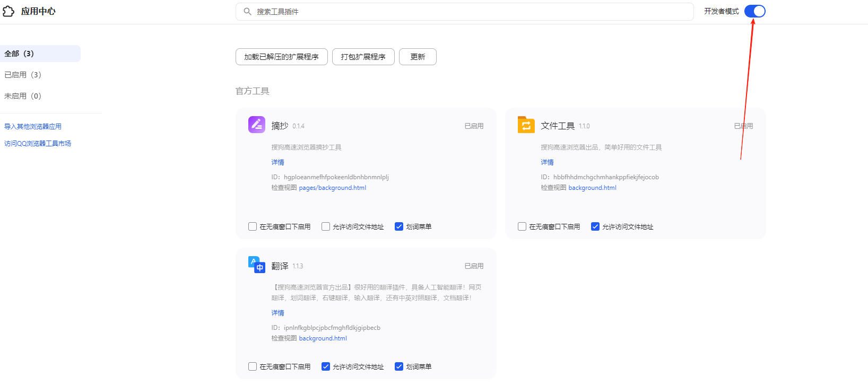The height and width of the screenshot is (385, 868).
Task: Click the 翻译 extension title
Action: pos(280,266)
